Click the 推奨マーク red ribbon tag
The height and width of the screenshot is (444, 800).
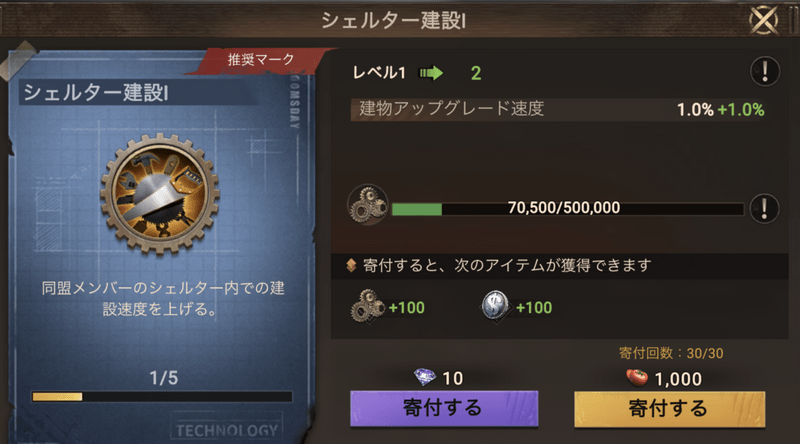click(261, 60)
